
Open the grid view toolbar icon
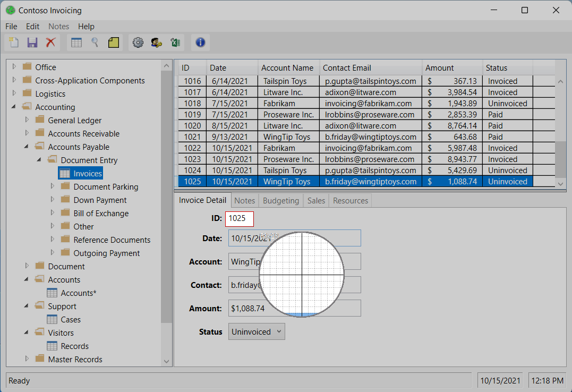click(76, 42)
